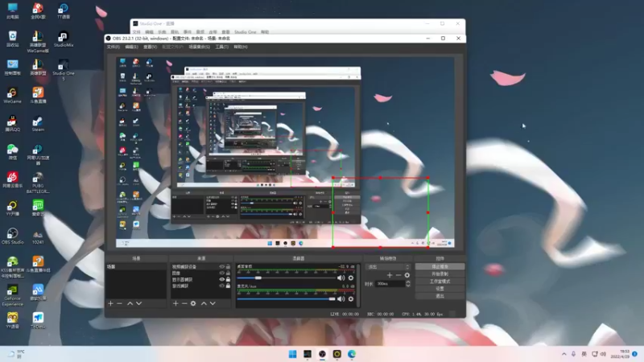Open the Steam desktop shortcut
The width and height of the screenshot is (644, 362).
[x=38, y=124]
